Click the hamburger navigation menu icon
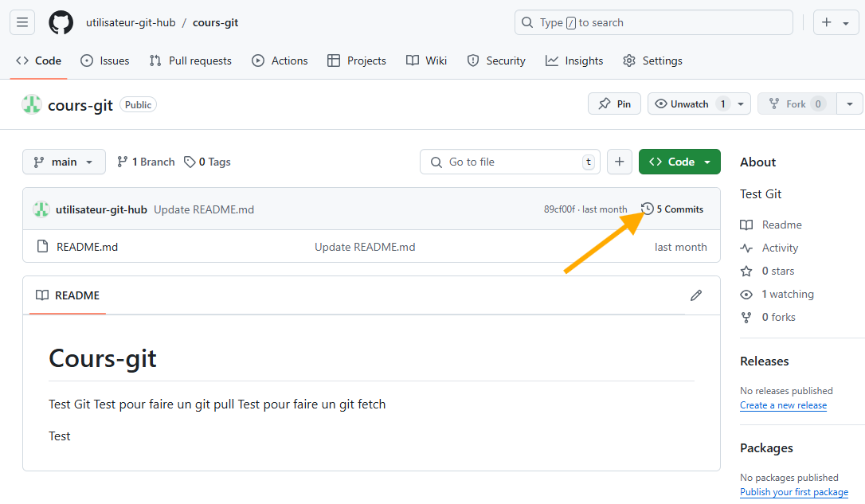 22,22
